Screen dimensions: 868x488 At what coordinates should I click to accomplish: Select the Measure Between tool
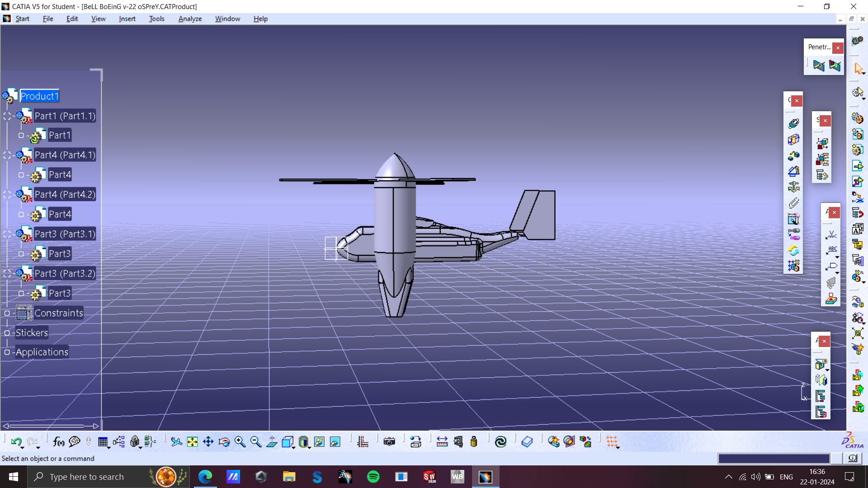[x=442, y=441]
